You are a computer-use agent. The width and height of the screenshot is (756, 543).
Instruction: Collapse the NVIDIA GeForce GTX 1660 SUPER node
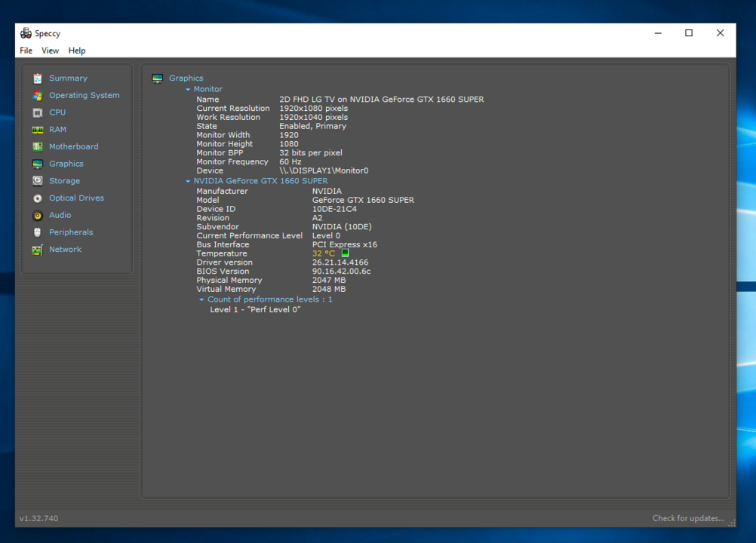pyautogui.click(x=188, y=181)
